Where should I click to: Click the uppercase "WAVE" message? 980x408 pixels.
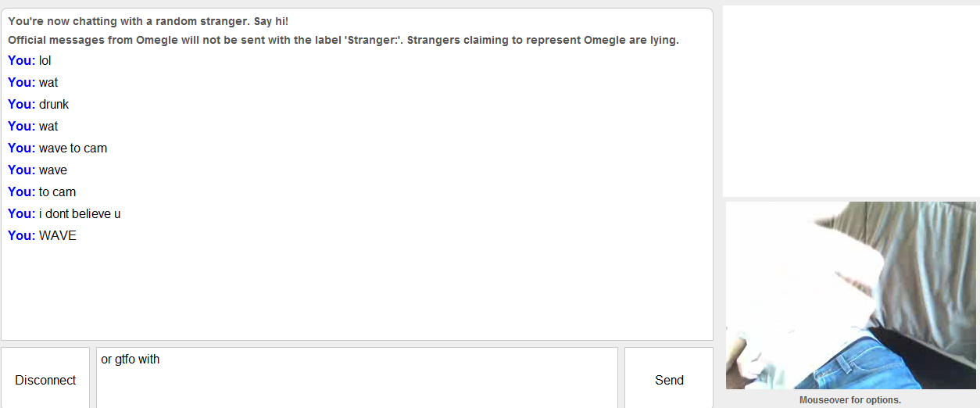click(58, 235)
